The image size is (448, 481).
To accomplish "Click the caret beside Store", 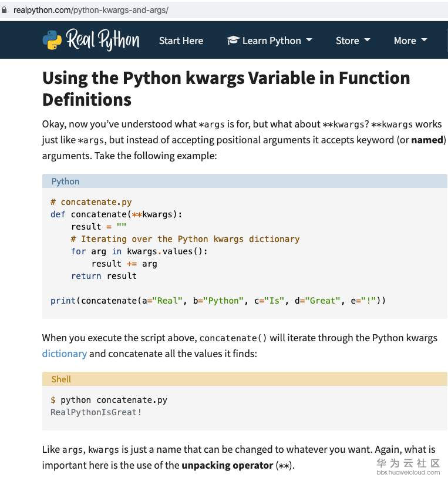I will 368,40.
